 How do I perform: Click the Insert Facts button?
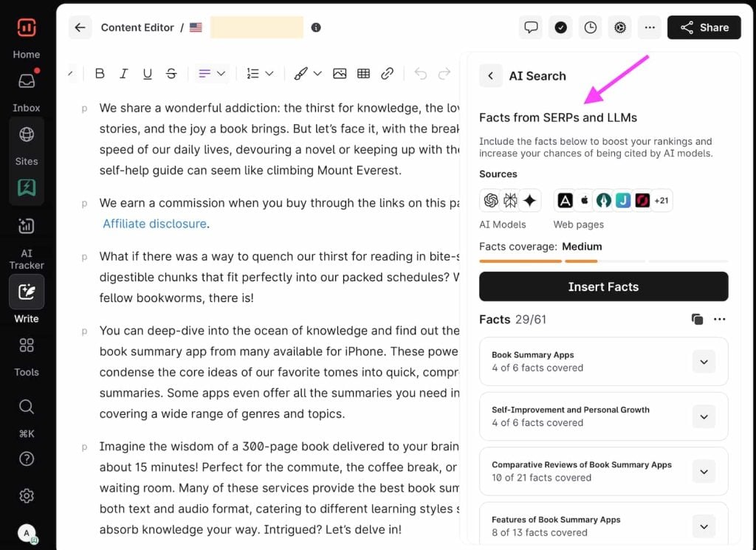(603, 286)
